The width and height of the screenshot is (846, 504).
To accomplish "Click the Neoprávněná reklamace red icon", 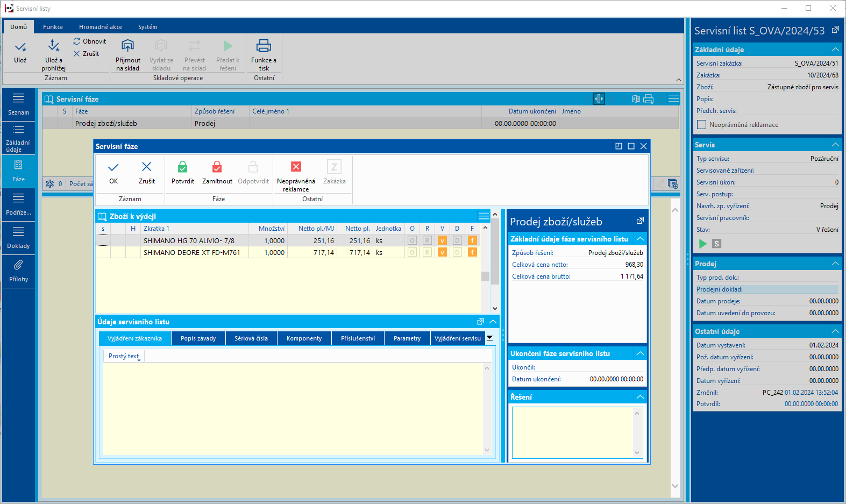I will click(296, 167).
